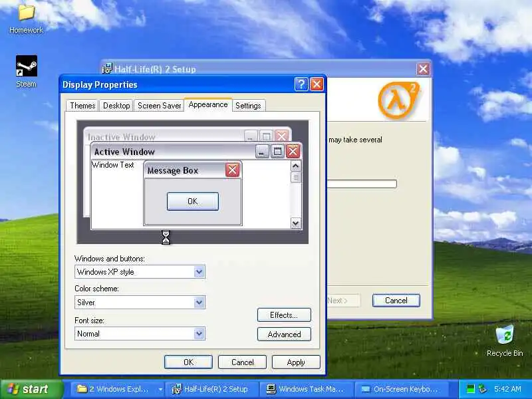Open the Color scheme dropdown arrow

199,302
